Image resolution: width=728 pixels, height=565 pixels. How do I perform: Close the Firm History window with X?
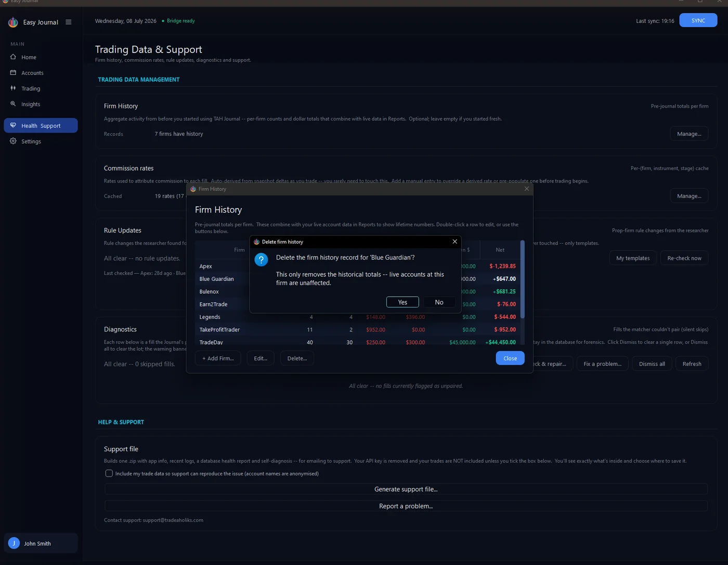pos(527,189)
